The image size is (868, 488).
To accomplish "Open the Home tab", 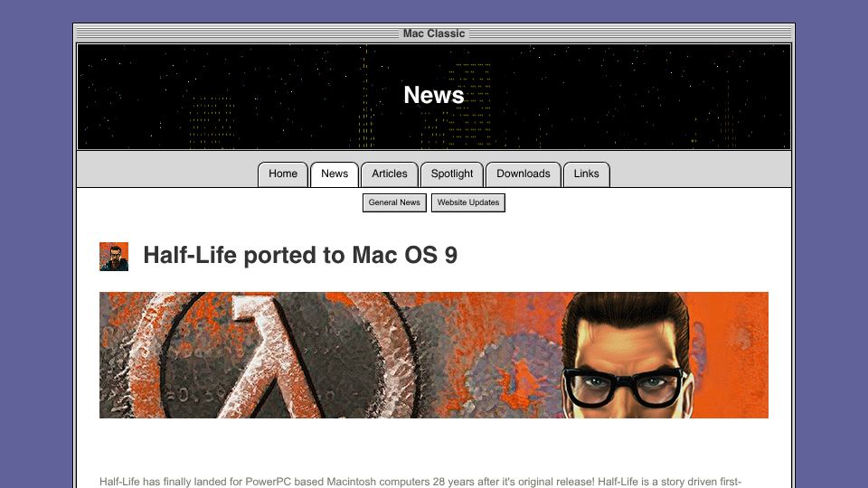I will (283, 174).
